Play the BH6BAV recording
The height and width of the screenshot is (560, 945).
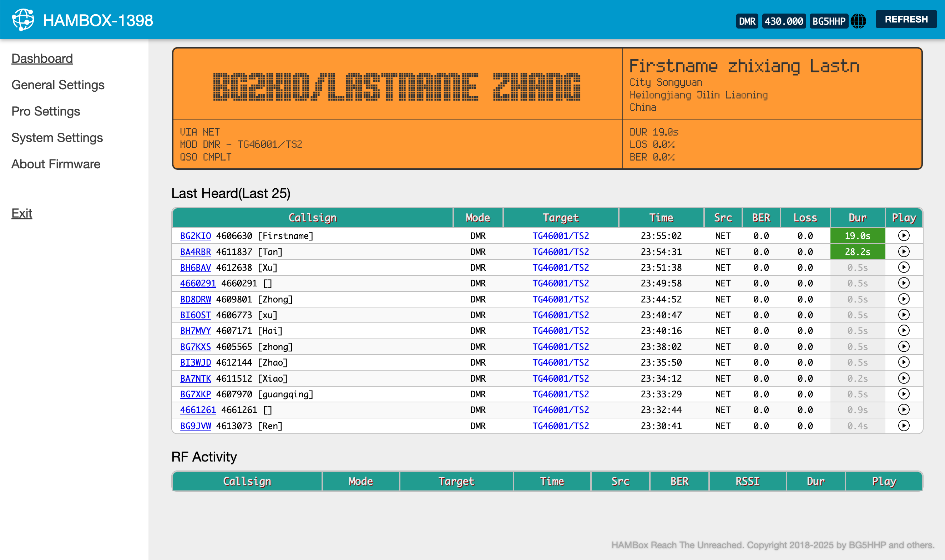pyautogui.click(x=904, y=268)
